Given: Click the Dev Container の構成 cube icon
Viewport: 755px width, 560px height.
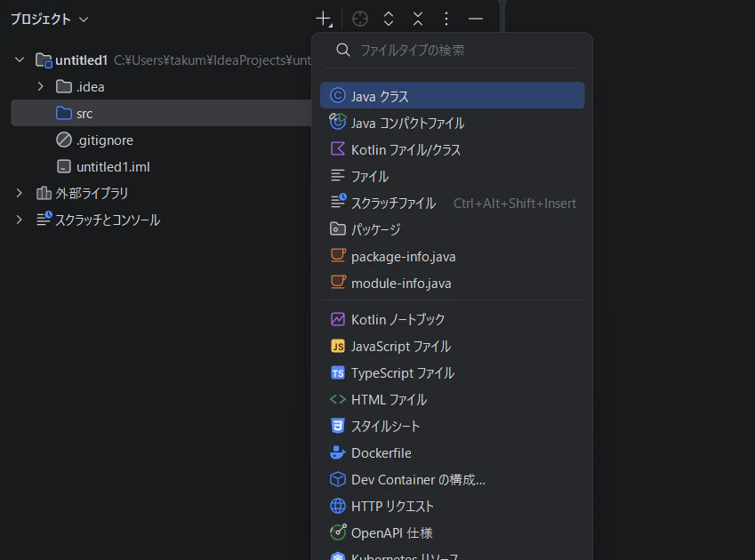Looking at the screenshot, I should tap(338, 479).
